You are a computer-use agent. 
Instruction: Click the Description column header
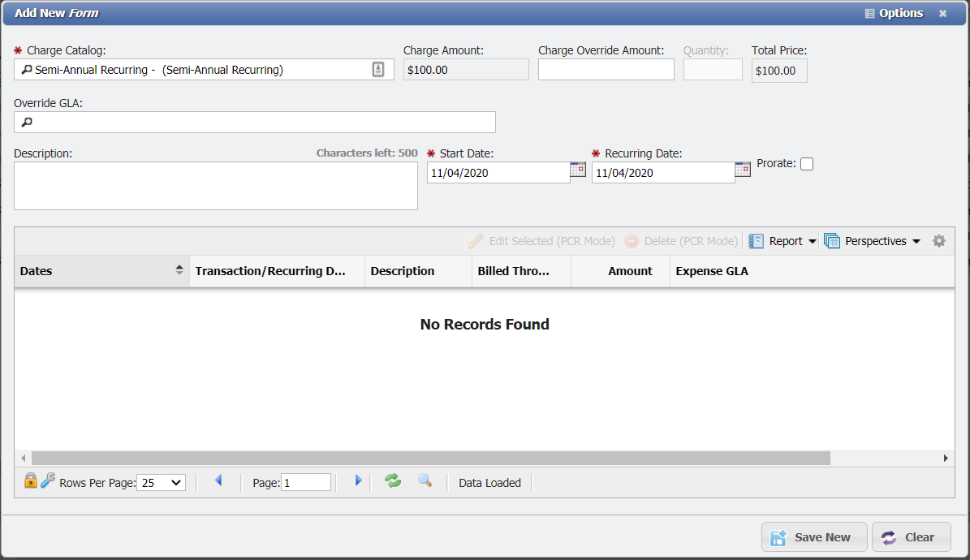pos(418,271)
